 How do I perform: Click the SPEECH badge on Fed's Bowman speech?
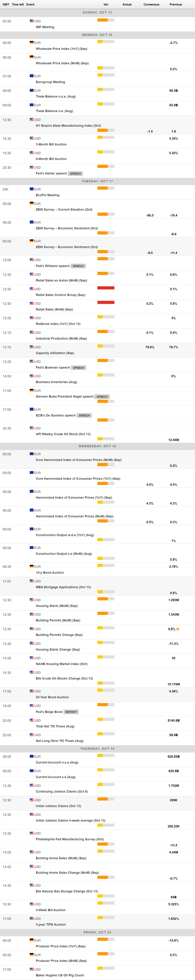click(x=78, y=367)
